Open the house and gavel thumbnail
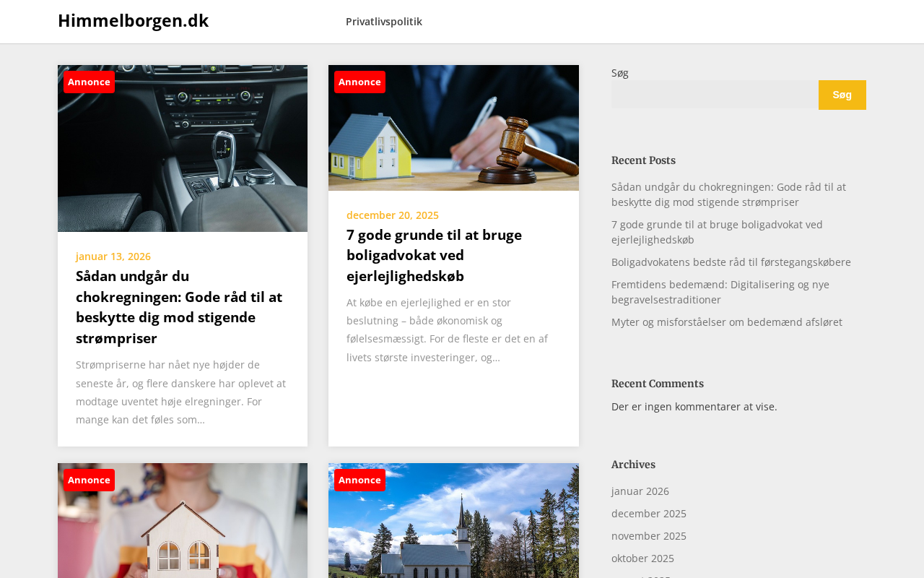 [453, 128]
